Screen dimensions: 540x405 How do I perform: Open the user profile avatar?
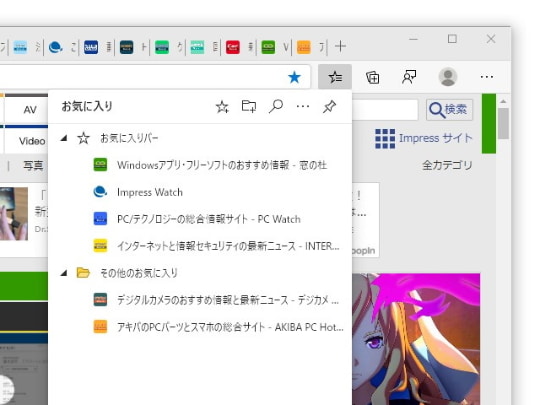(447, 77)
